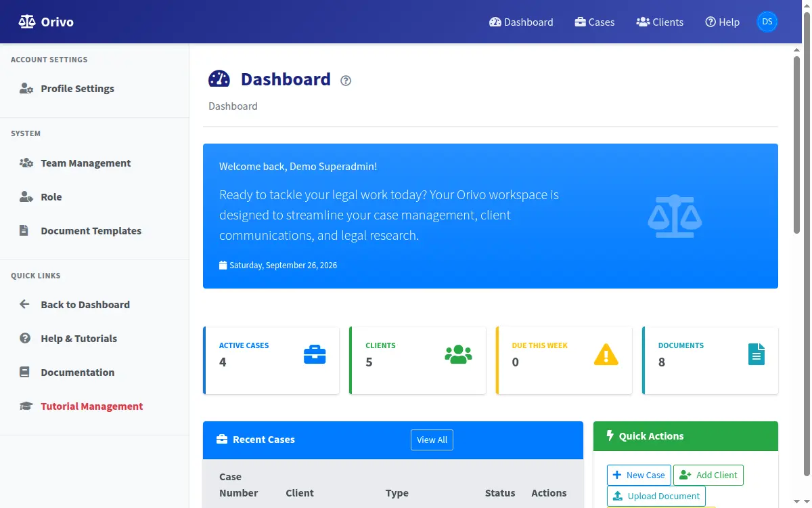Click the Status column header
The width and height of the screenshot is (812, 508).
coord(500,493)
